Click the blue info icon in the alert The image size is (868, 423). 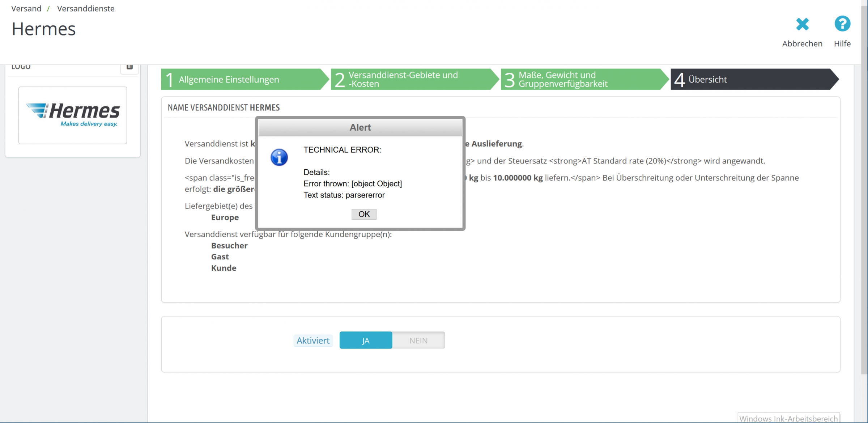pos(279,157)
